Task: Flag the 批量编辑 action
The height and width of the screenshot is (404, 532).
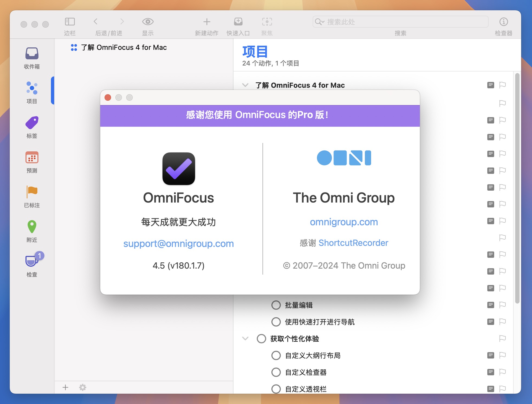Action: click(502, 305)
